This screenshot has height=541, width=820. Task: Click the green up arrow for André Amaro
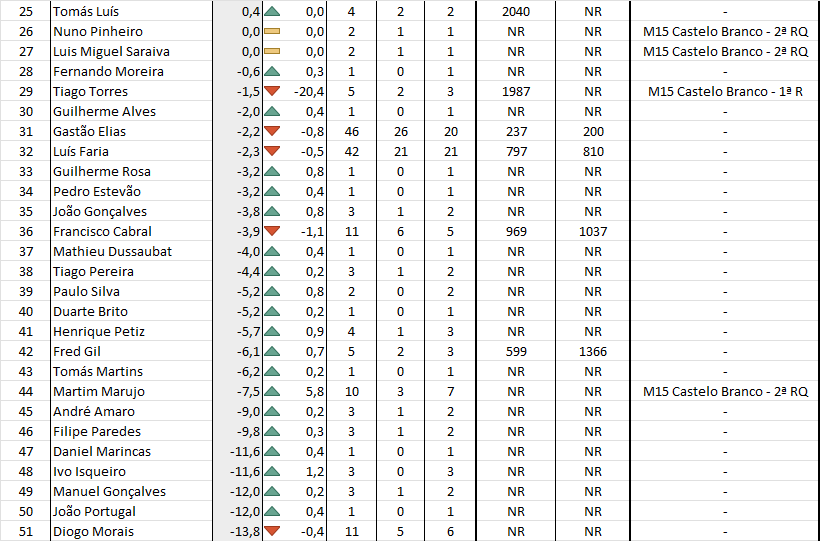tap(272, 411)
